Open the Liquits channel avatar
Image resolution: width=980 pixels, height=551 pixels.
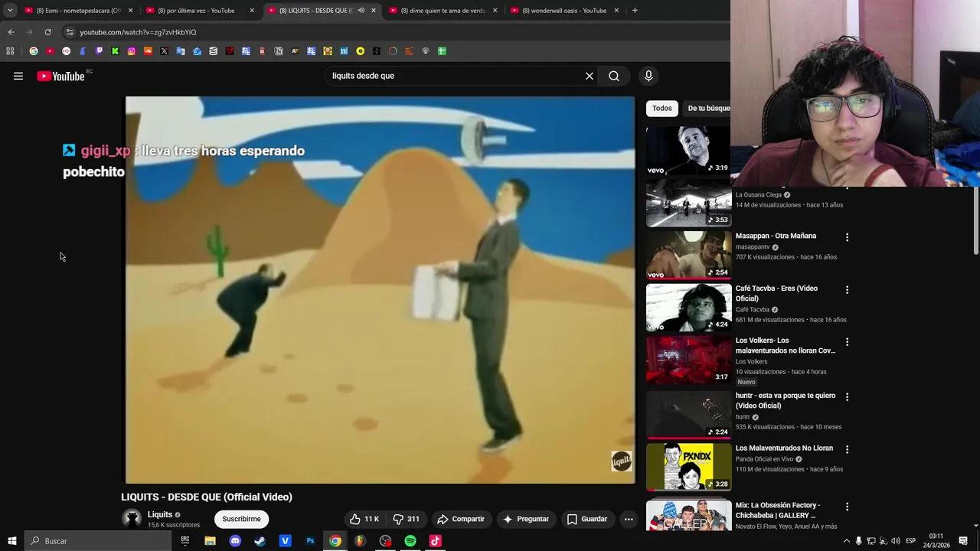132,519
